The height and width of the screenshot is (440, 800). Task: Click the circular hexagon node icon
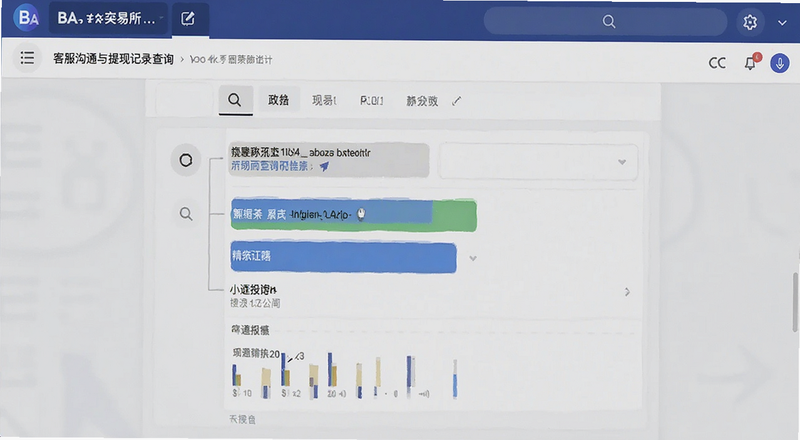[186, 160]
